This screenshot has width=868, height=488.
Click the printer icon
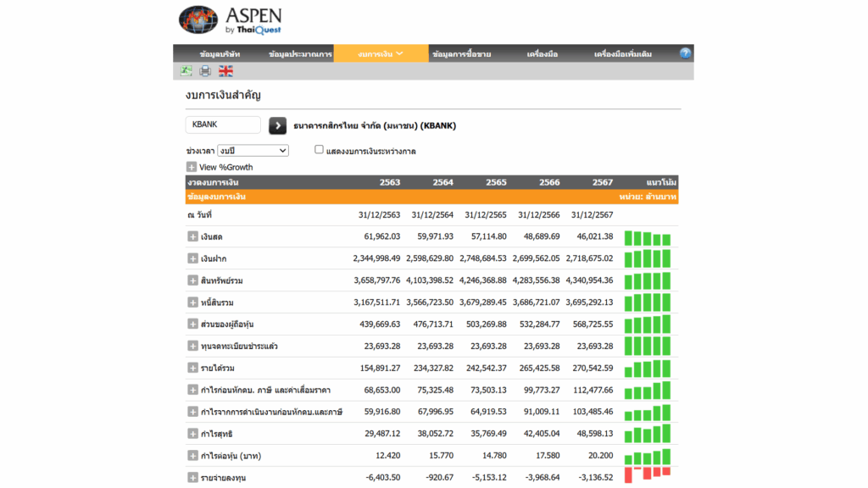click(205, 71)
